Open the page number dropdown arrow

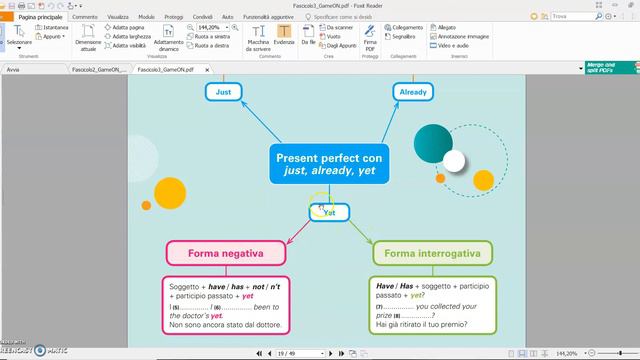[x=322, y=353]
